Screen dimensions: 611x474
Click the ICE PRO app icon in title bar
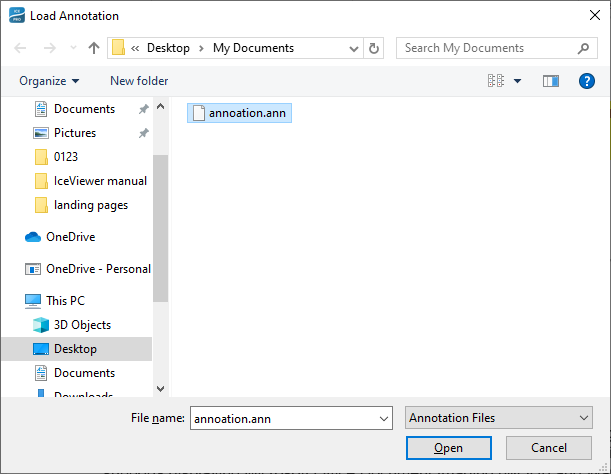click(17, 16)
